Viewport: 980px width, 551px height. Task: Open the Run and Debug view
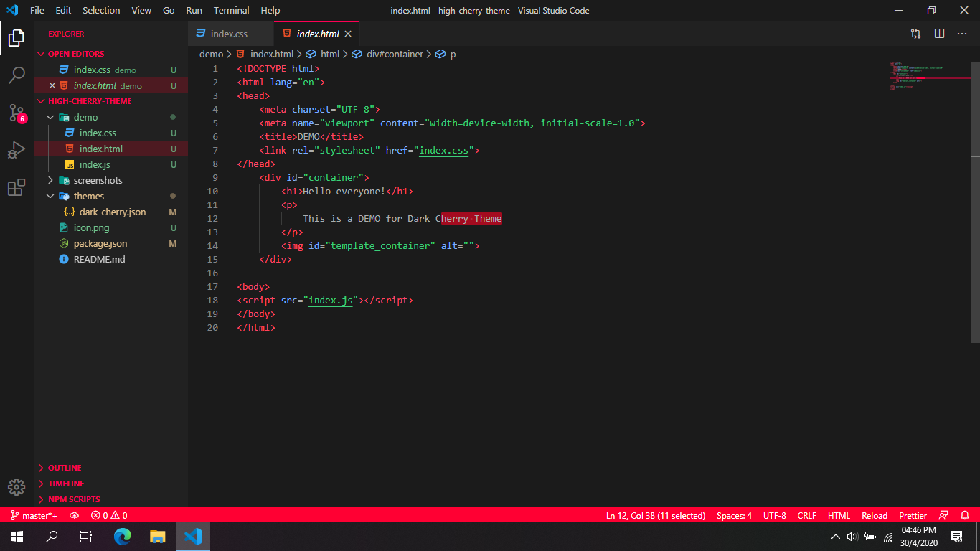[17, 150]
